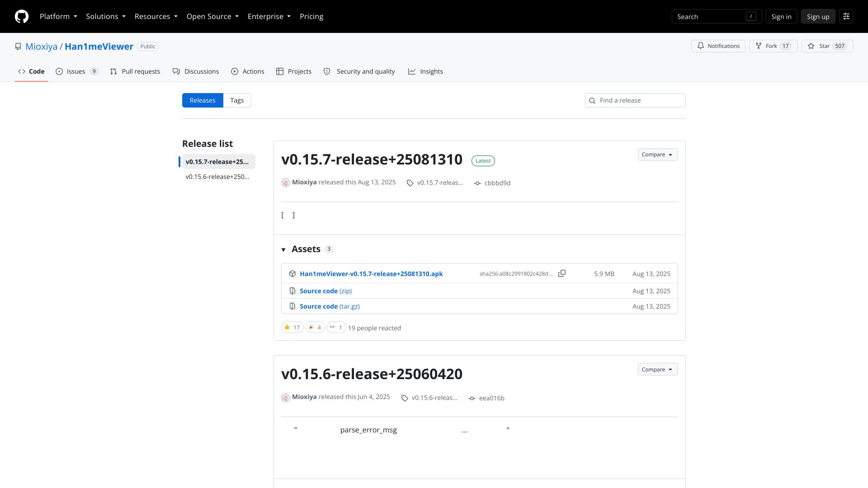This screenshot has height=488, width=868.
Task: Open Mioxiya author link on v0.15.7 release
Action: 304,182
